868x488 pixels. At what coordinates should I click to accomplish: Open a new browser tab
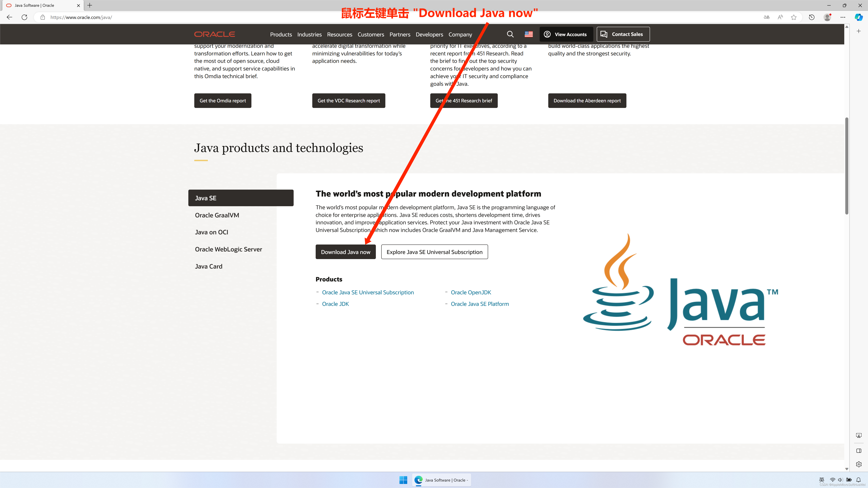pos(90,5)
